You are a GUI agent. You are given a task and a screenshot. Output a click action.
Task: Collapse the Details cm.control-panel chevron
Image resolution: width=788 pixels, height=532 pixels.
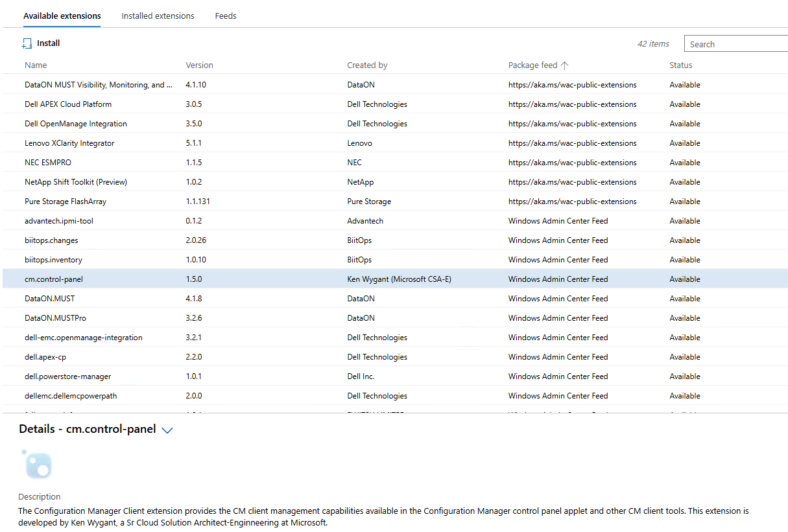(x=167, y=430)
